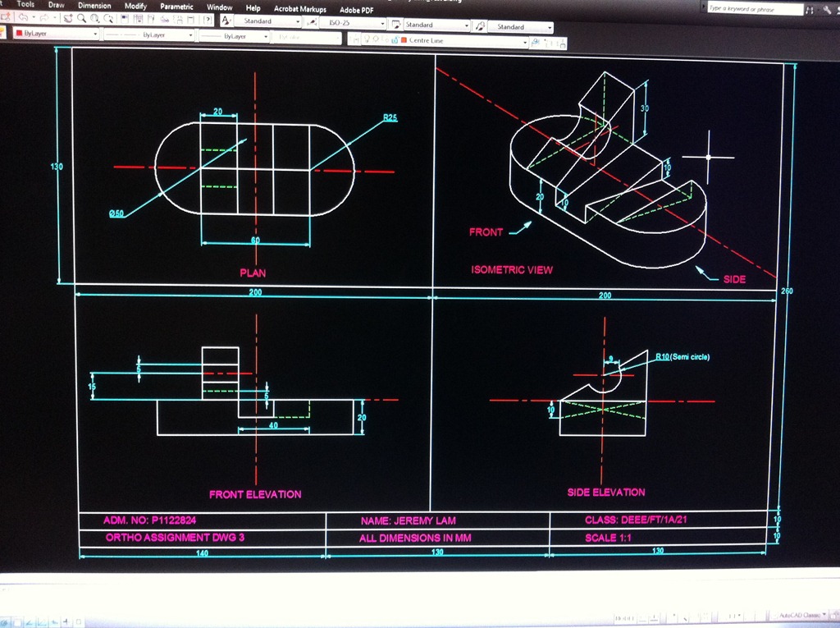Select the 'PLAN' text label
Image resolution: width=840 pixels, height=628 pixels.
pos(253,273)
